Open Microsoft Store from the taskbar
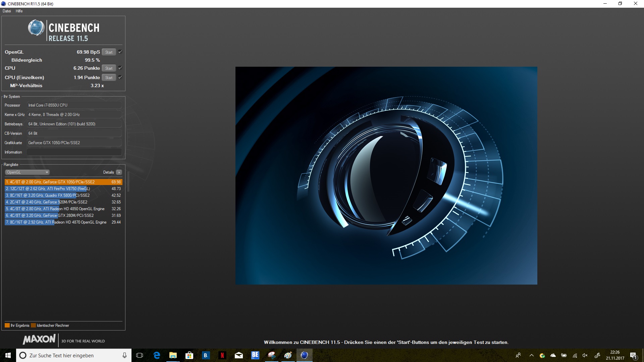Viewport: 644px width, 362px height. pyautogui.click(x=189, y=355)
